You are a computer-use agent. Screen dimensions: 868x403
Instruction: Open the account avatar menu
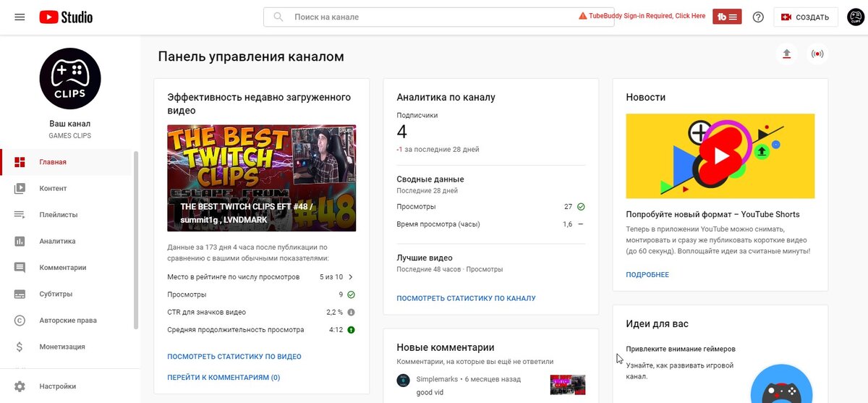coord(856,17)
